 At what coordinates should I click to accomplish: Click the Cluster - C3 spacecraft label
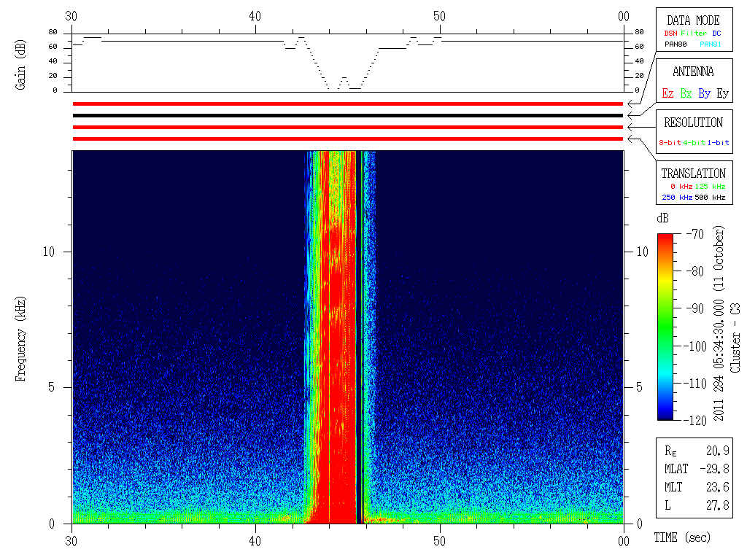click(x=735, y=338)
